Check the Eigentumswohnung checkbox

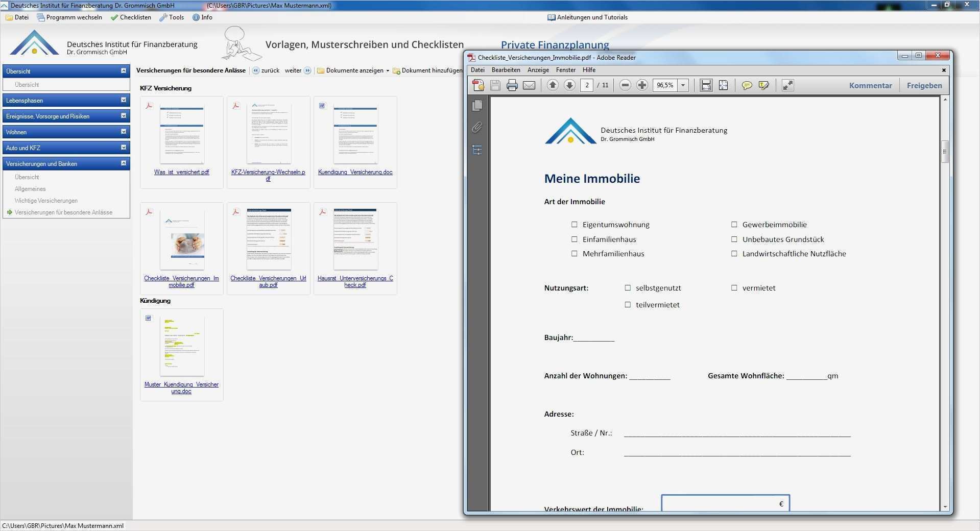[x=575, y=225]
